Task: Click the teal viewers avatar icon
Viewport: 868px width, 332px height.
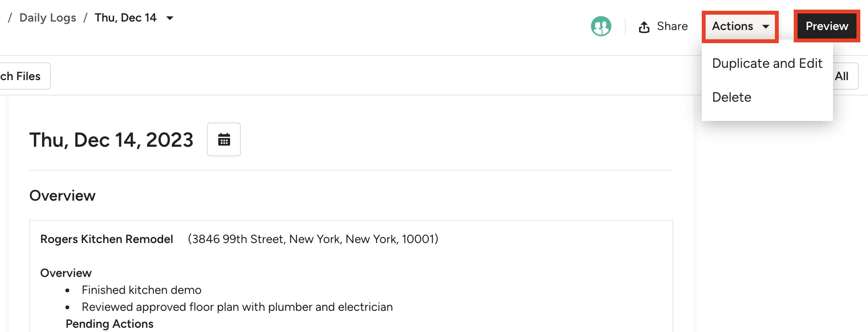Action: tap(601, 26)
